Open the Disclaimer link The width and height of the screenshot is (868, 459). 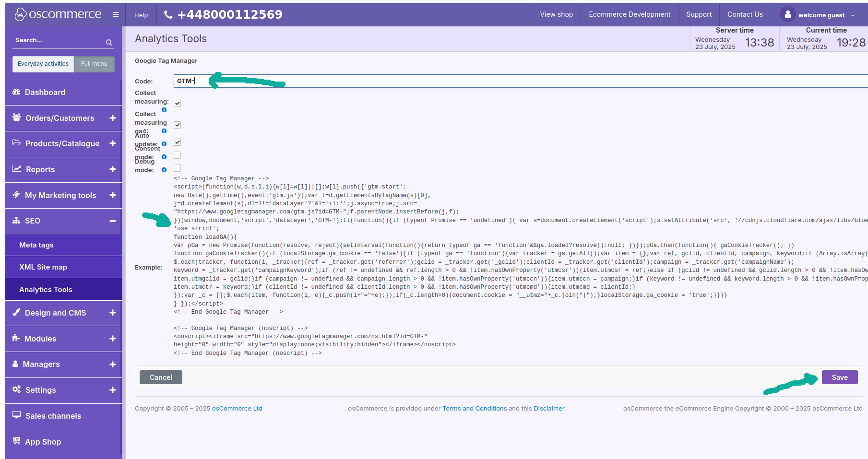tap(549, 409)
